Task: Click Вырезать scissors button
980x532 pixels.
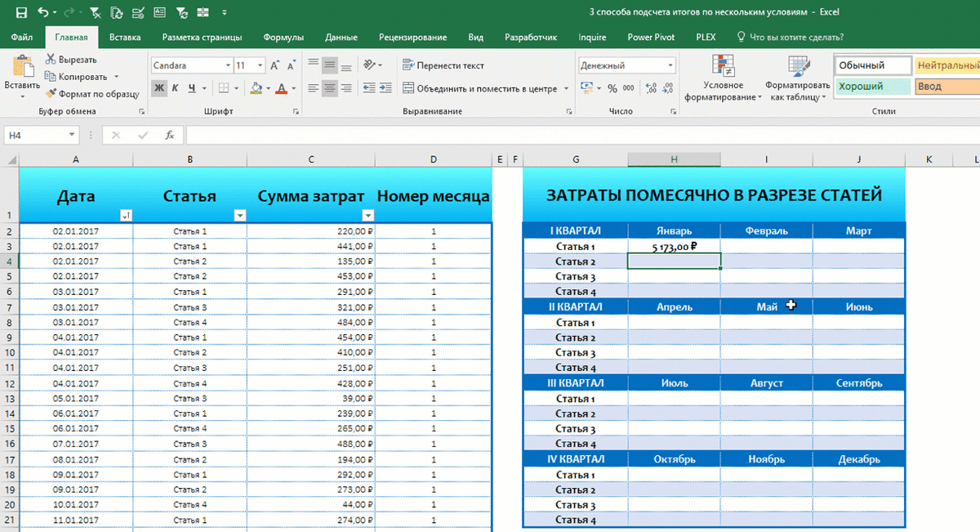Action: tap(71, 60)
